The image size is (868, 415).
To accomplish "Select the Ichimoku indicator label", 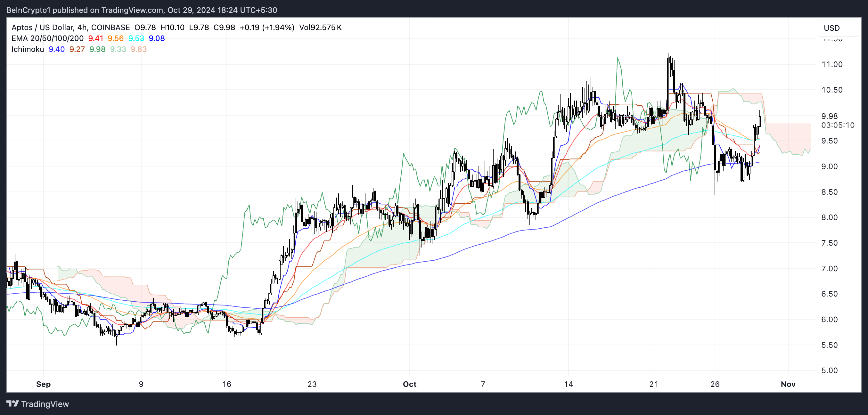I will coord(28,49).
